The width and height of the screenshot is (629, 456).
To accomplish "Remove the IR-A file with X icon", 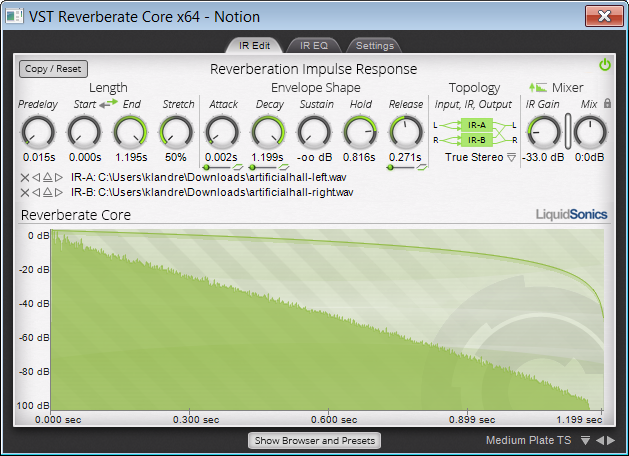I will [24, 177].
